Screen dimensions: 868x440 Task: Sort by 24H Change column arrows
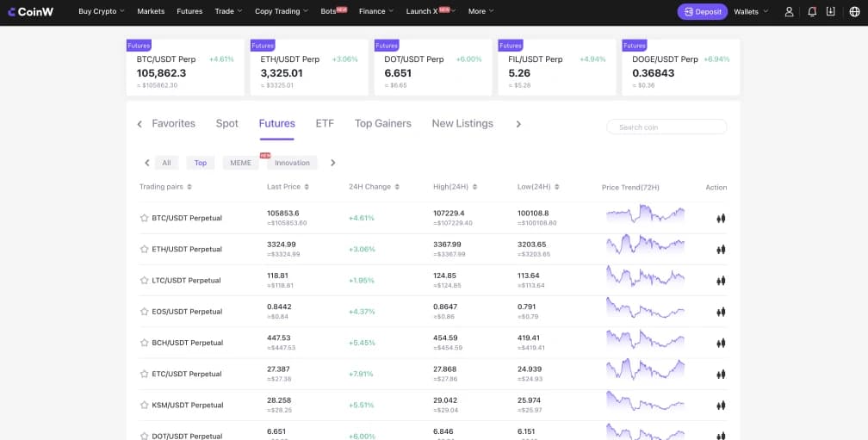(x=397, y=187)
